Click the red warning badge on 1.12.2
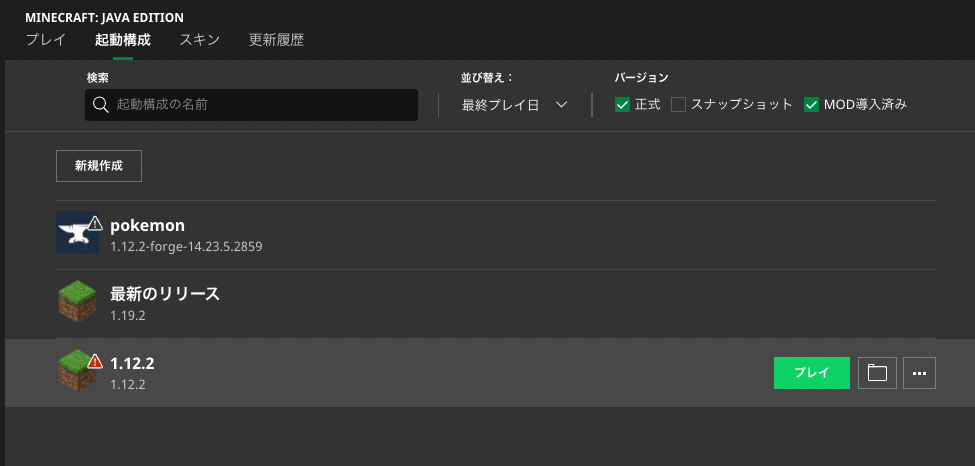The width and height of the screenshot is (975, 466). [95, 361]
